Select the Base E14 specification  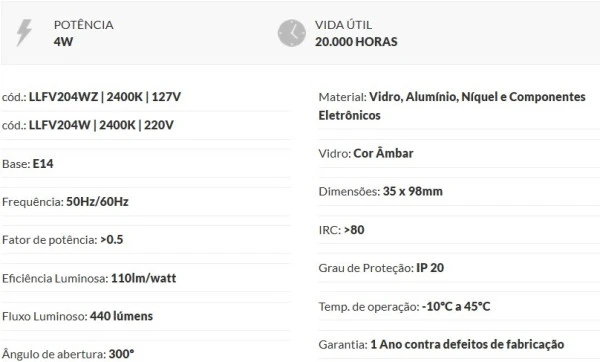pos(28,164)
